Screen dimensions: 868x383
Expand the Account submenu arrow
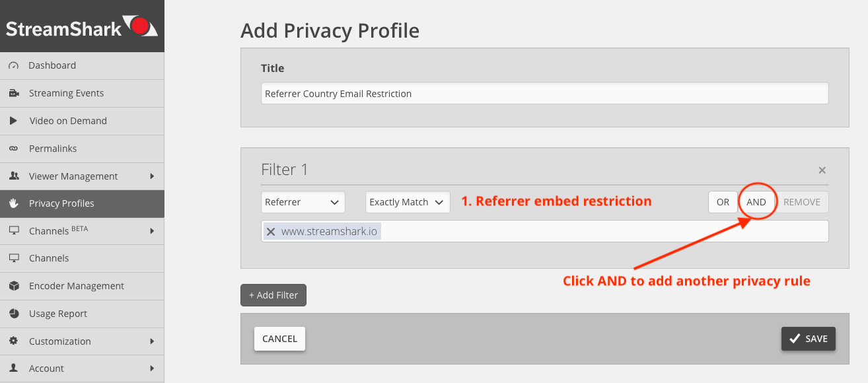click(152, 368)
